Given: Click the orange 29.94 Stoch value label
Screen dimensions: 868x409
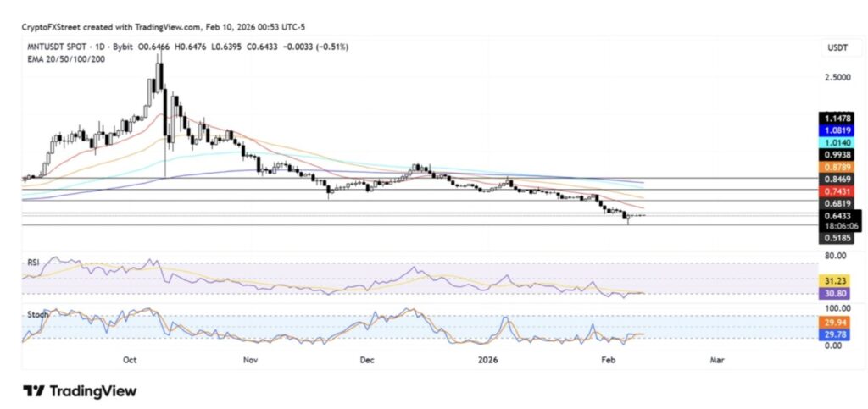Looking at the screenshot, I should coord(832,322).
